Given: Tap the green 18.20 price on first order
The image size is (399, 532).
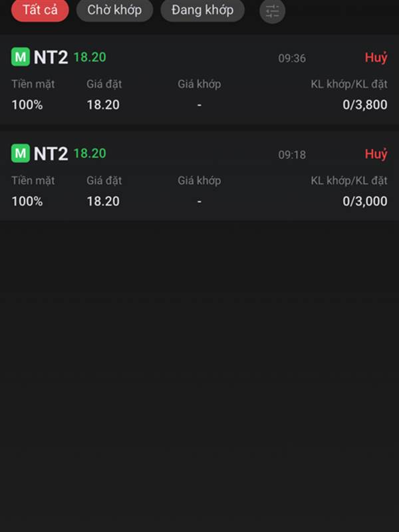Looking at the screenshot, I should pos(90,57).
